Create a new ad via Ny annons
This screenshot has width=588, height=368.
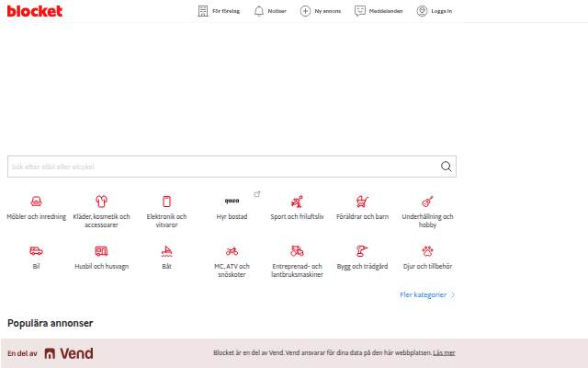click(321, 11)
